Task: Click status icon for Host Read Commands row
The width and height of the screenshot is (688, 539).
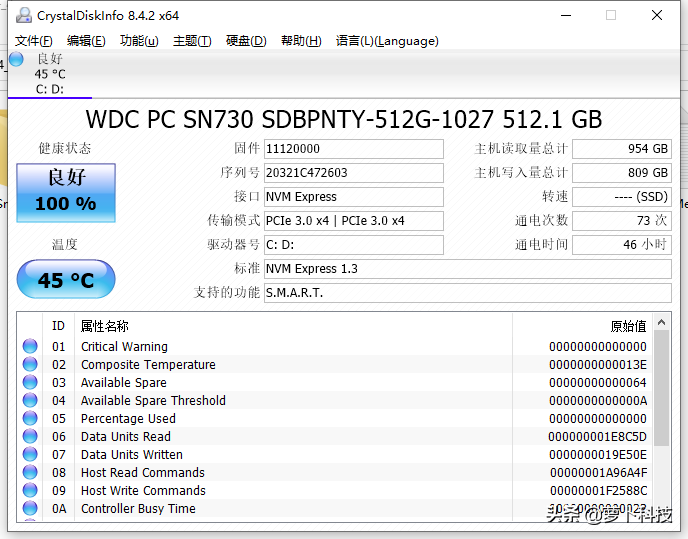Action: tap(30, 472)
